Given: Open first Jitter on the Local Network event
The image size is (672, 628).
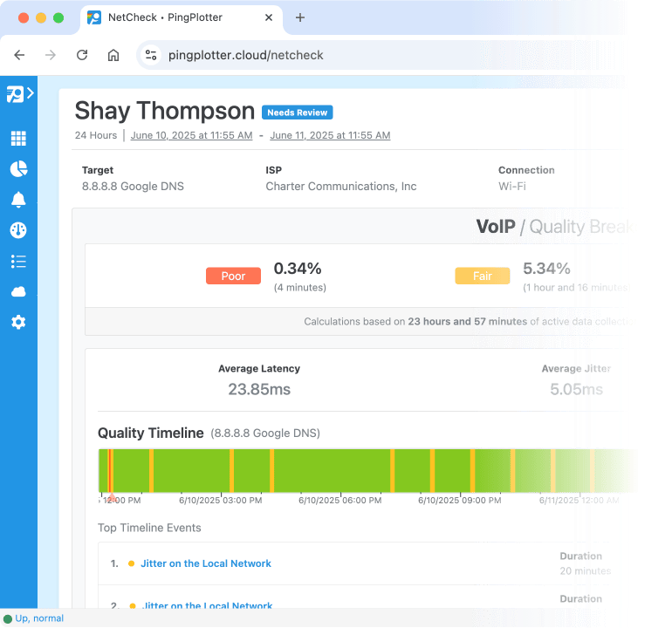Looking at the screenshot, I should pyautogui.click(x=206, y=563).
